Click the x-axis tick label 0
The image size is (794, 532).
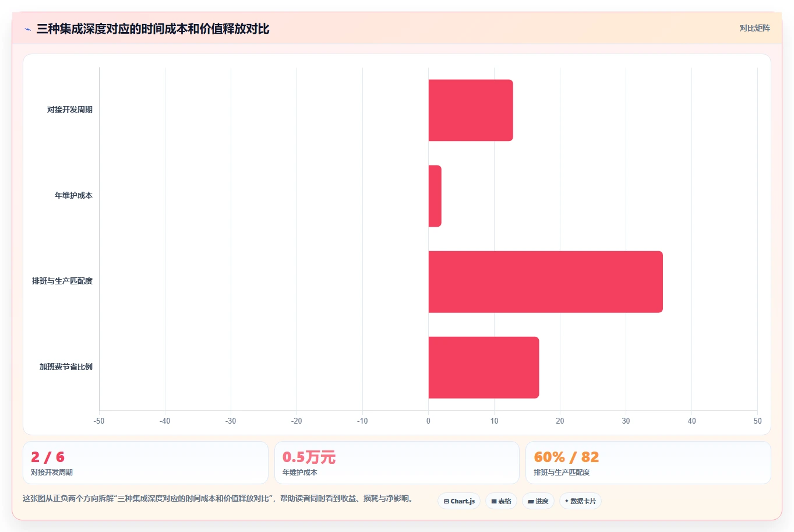click(x=428, y=421)
